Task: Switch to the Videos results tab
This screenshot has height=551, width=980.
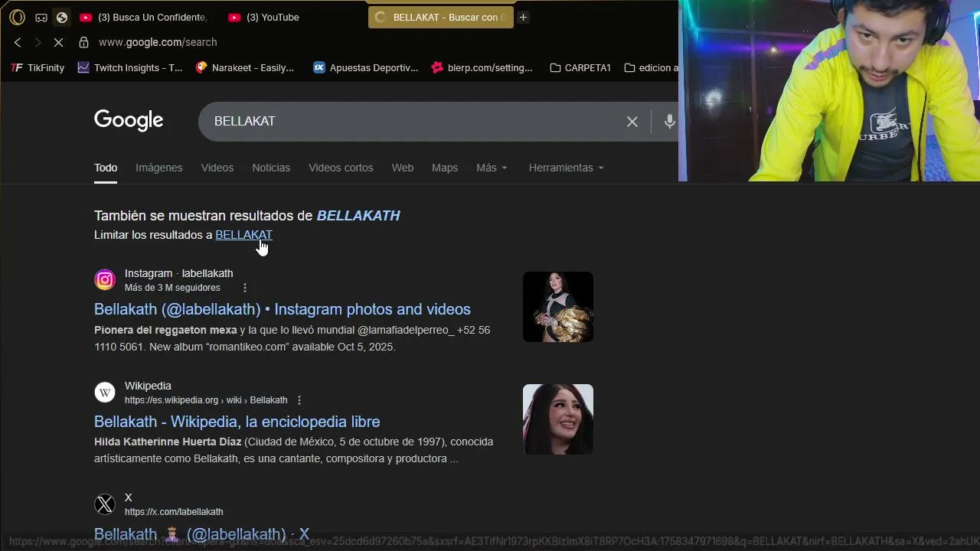Action: [x=217, y=168]
